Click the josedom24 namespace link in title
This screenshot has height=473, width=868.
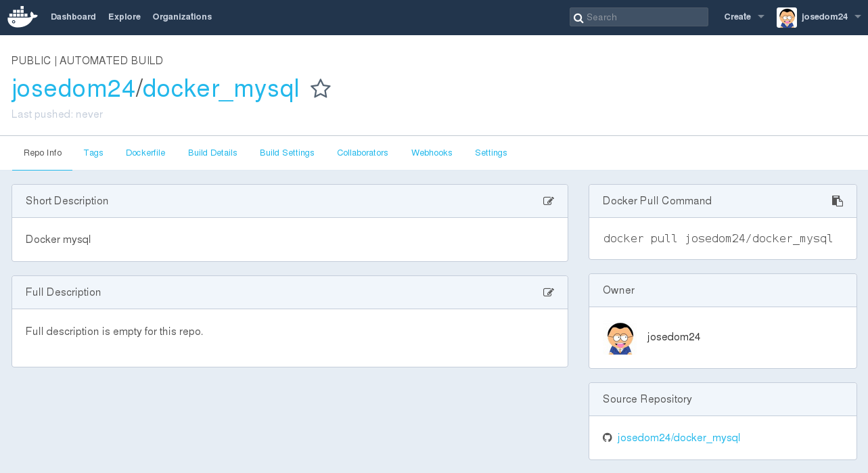tap(73, 89)
